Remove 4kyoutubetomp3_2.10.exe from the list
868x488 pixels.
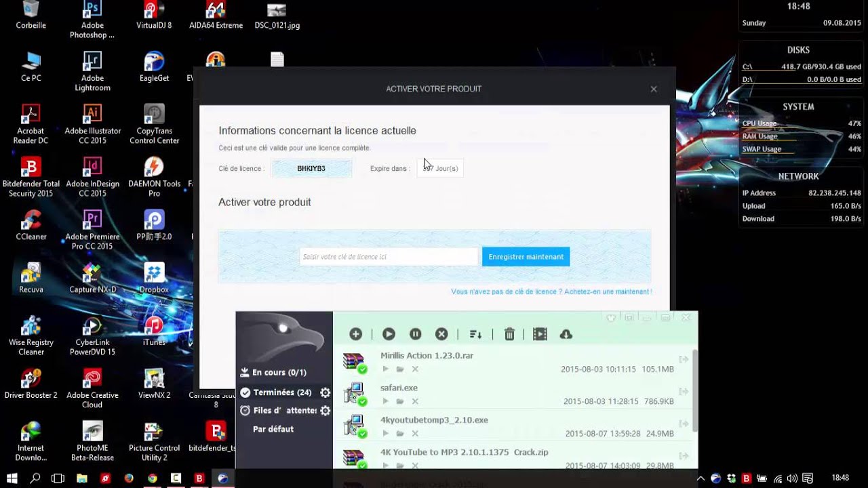[415, 434]
